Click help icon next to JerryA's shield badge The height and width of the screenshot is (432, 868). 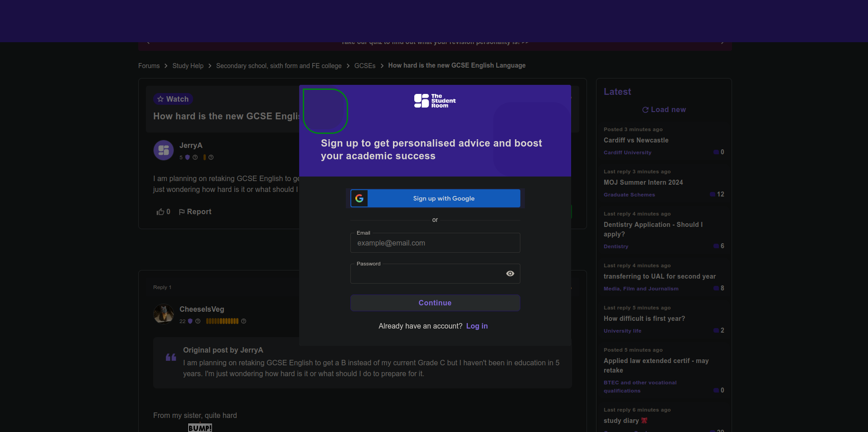(x=195, y=157)
